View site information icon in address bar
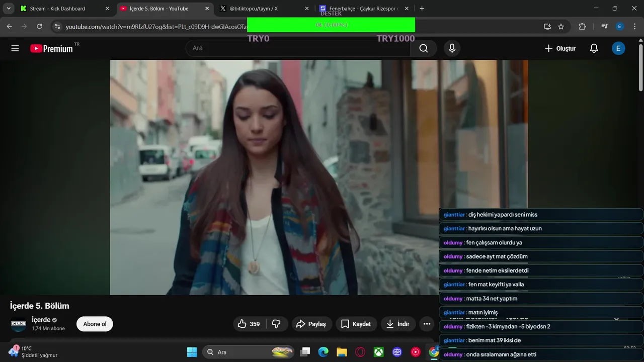Screen dimensions: 644x362 (57, 26)
